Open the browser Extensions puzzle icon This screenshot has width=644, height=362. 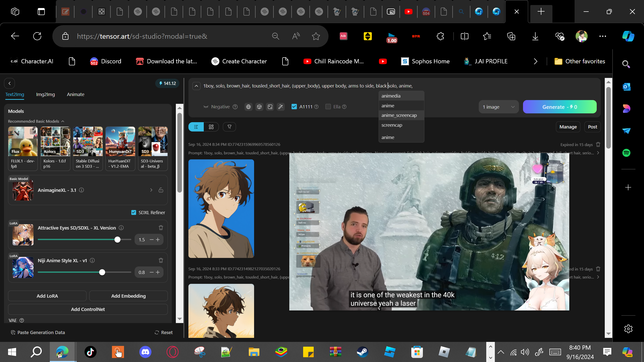coord(440,36)
